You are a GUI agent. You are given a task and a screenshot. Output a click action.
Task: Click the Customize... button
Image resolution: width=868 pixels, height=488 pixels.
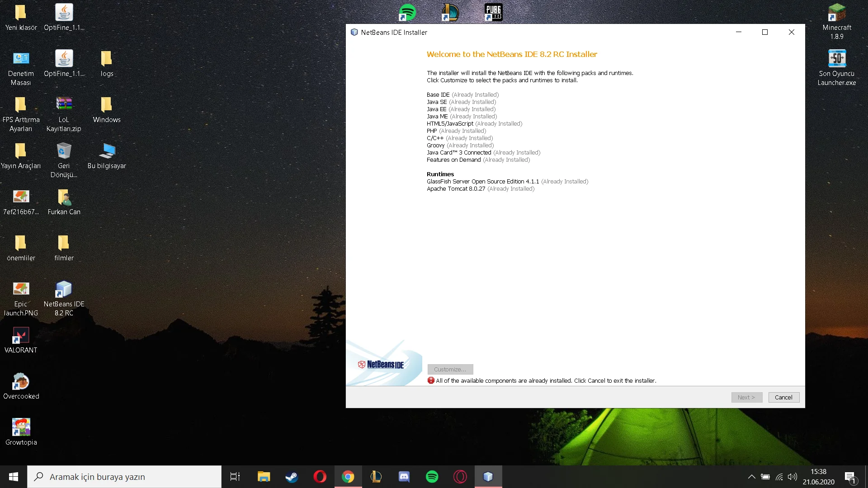(x=450, y=369)
